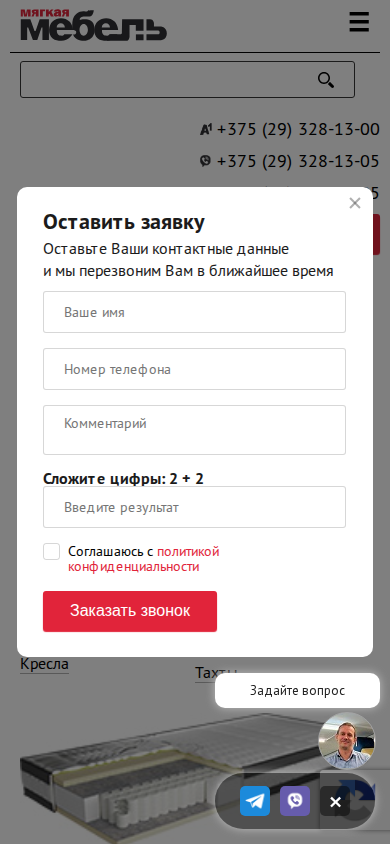The image size is (390, 844).
Task: Tick the privacy policy agreement checkbox
Action: [52, 551]
